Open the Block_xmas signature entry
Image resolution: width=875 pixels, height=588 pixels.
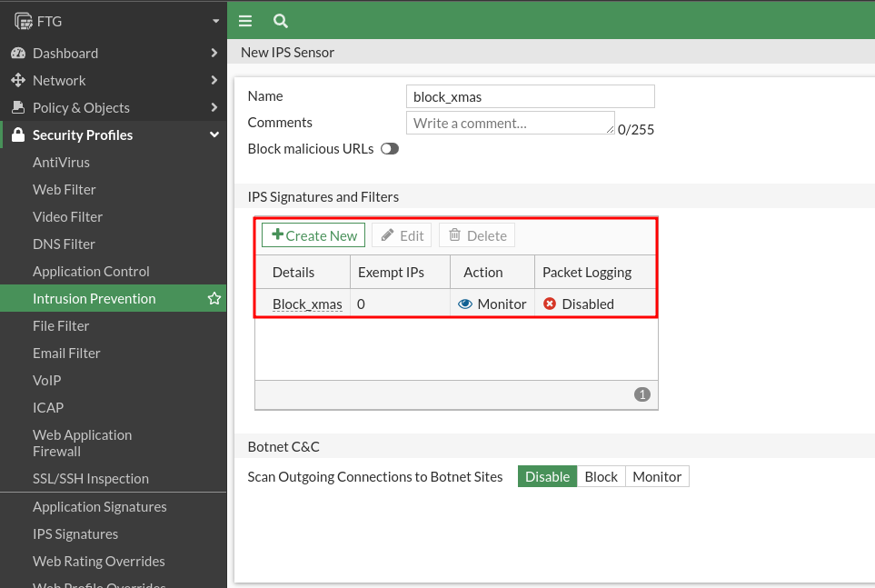(x=307, y=304)
